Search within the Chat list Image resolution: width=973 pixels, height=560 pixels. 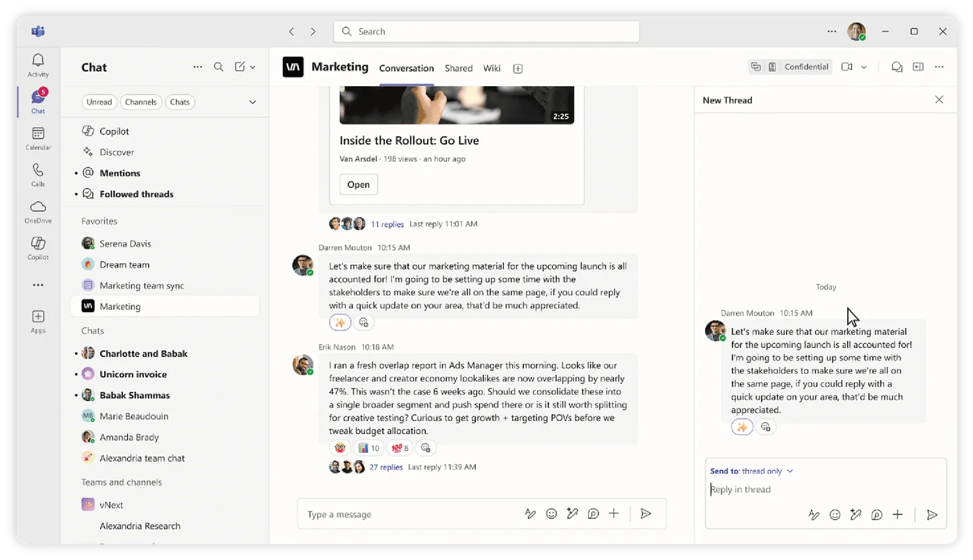tap(218, 67)
